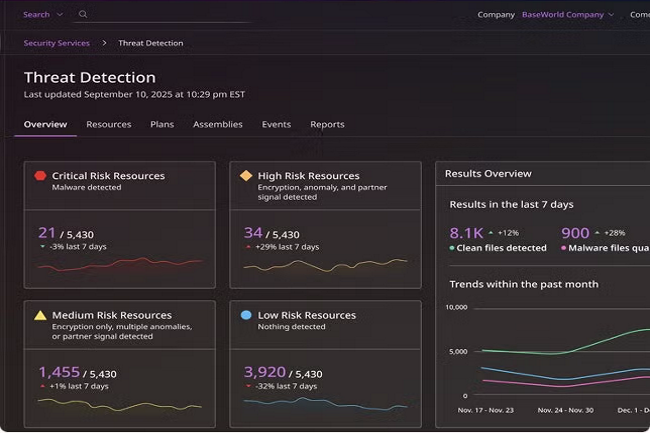
Task: Select the Assemblies tab
Action: click(x=217, y=125)
